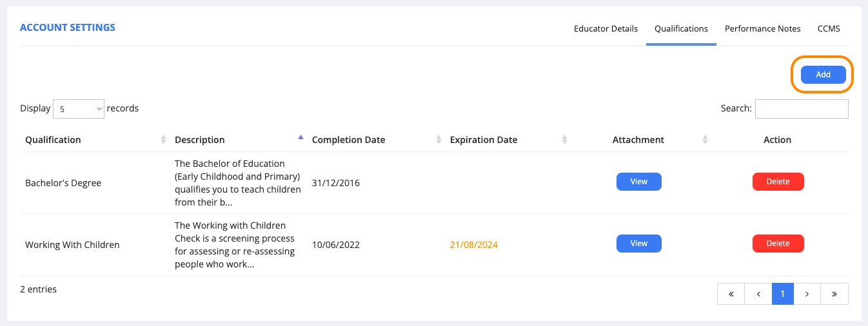Select the Qualifications tab
The width and height of the screenshot is (868, 326).
pyautogui.click(x=681, y=29)
